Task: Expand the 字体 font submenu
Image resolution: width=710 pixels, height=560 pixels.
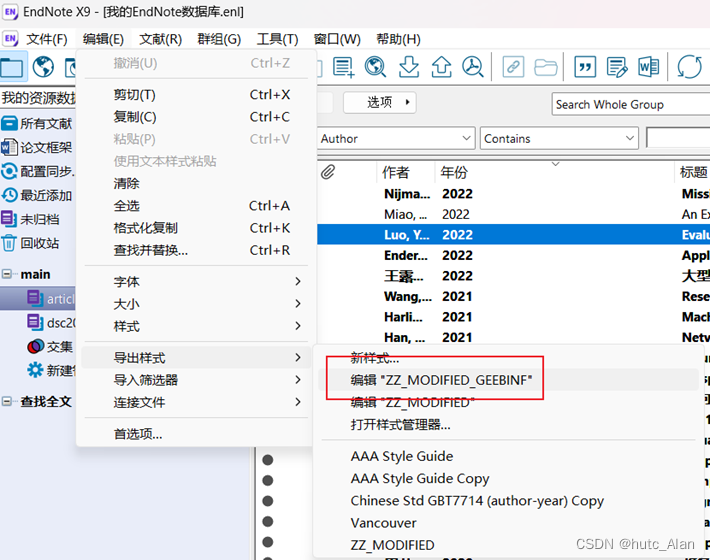Action: (x=197, y=282)
